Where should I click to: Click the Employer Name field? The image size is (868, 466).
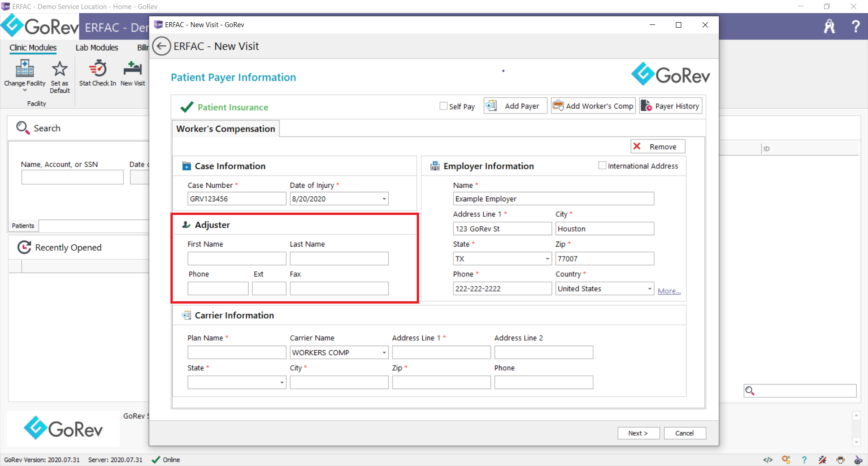[x=553, y=199]
